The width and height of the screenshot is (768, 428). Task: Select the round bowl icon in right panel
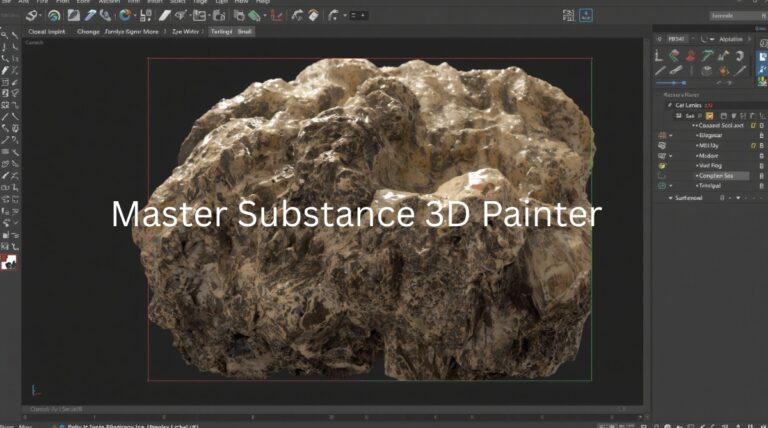(x=706, y=71)
